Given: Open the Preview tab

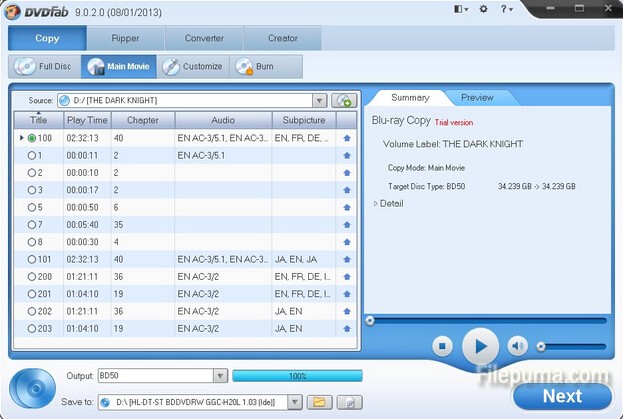Looking at the screenshot, I should point(476,98).
